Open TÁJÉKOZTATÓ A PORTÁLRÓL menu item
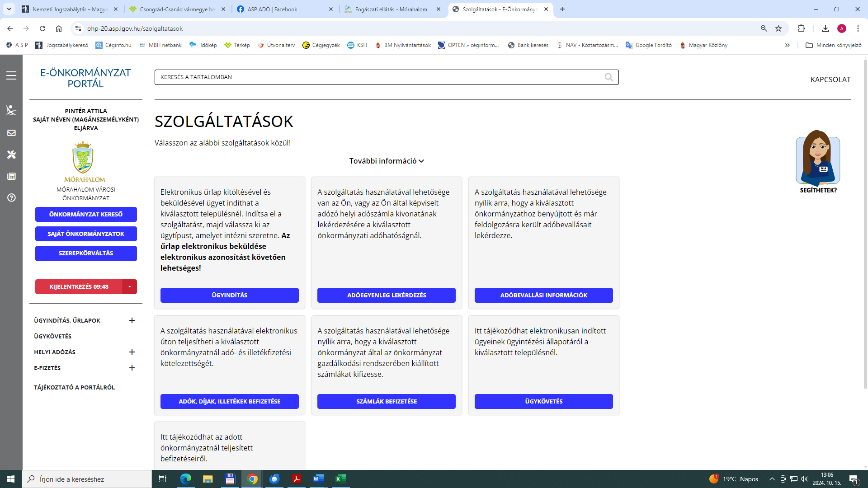 tap(74, 387)
